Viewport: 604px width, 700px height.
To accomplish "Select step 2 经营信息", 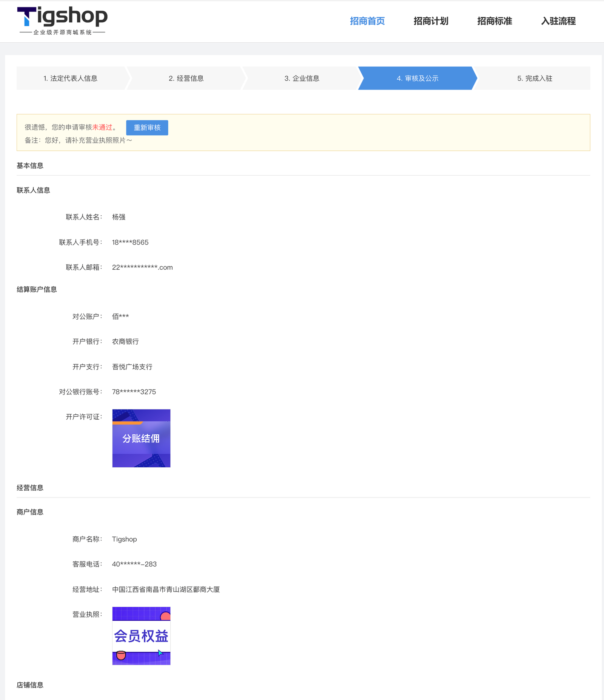I will click(x=186, y=79).
